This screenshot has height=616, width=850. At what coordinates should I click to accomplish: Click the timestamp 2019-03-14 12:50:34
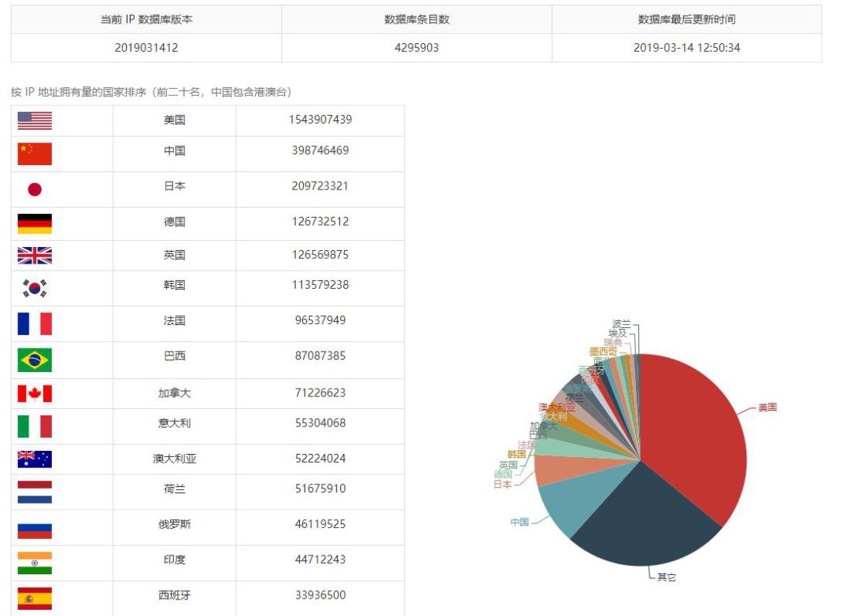coord(687,48)
